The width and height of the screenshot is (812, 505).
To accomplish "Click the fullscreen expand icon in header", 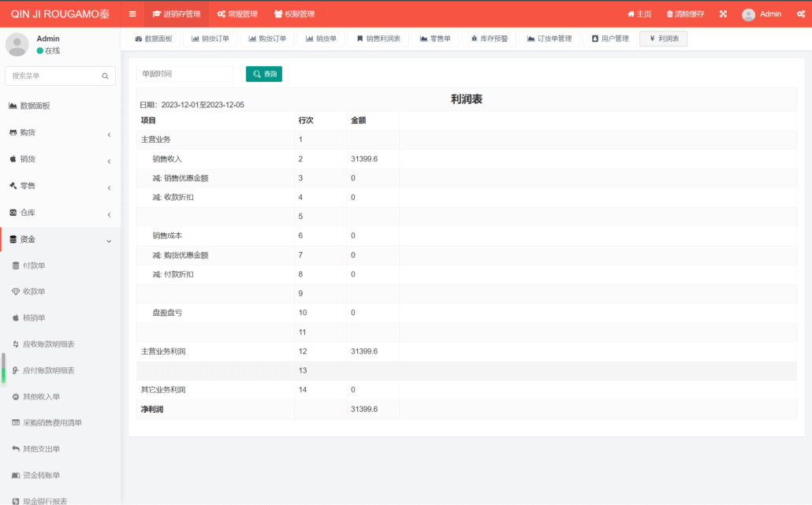I will tap(723, 14).
